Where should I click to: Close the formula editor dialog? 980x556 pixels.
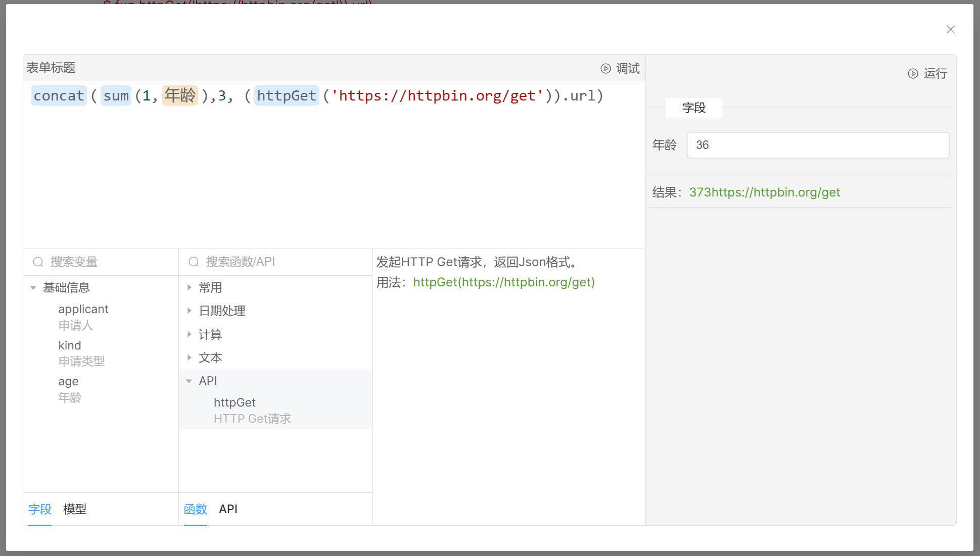[x=950, y=29]
